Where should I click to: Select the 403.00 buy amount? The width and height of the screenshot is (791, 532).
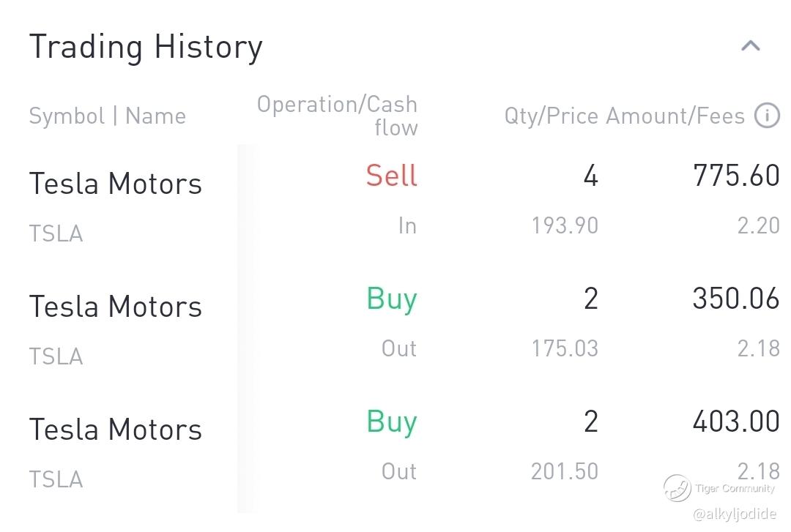(736, 422)
